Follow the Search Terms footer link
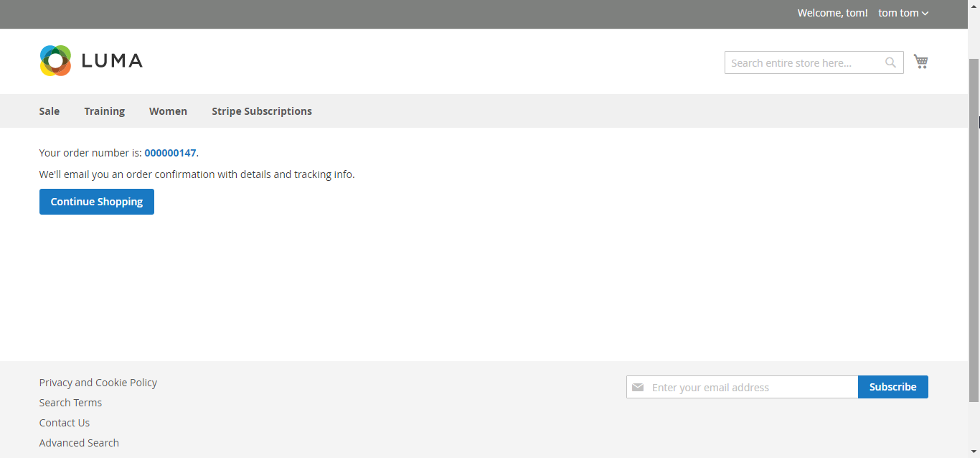This screenshot has width=980, height=458. click(70, 403)
